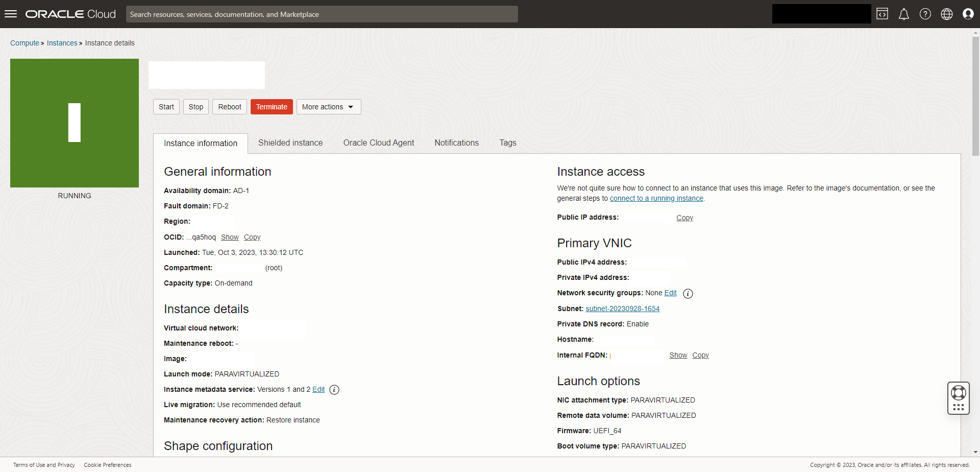
Task: Click the top search resources field
Action: point(322,14)
